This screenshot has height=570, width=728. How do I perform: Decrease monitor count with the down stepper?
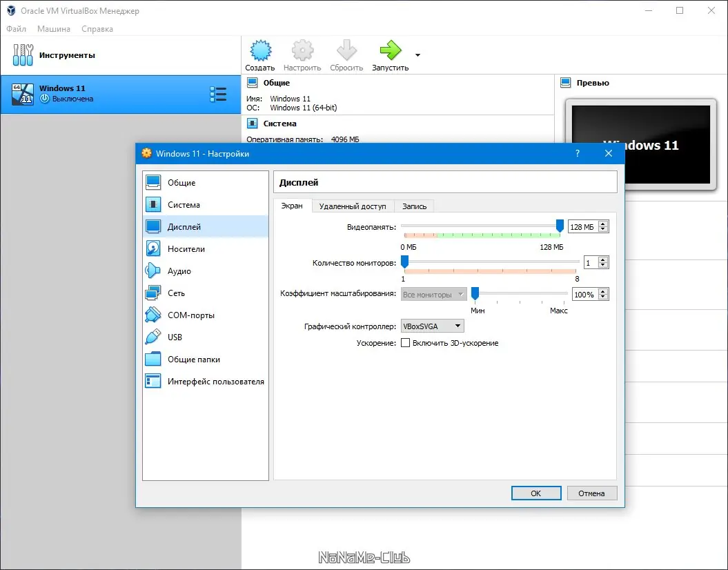click(603, 266)
